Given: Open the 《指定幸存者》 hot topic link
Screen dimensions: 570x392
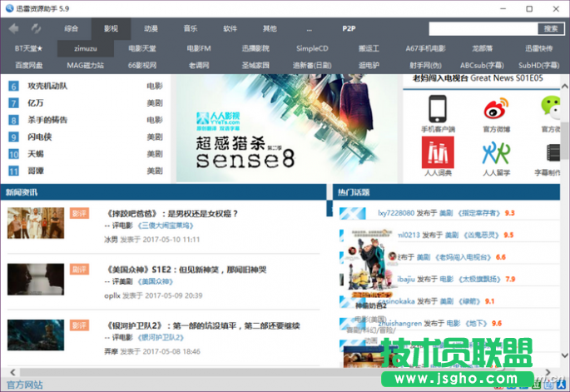Looking at the screenshot, I should (x=478, y=213).
